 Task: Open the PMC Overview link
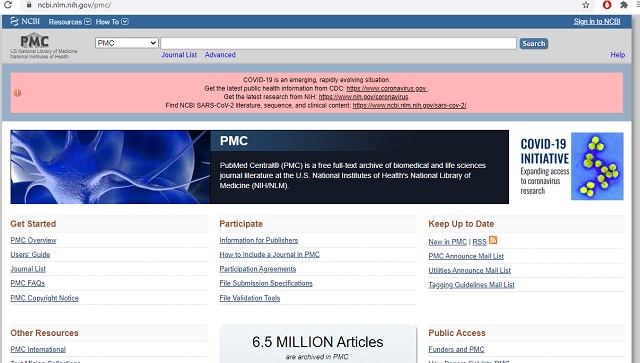coord(33,240)
